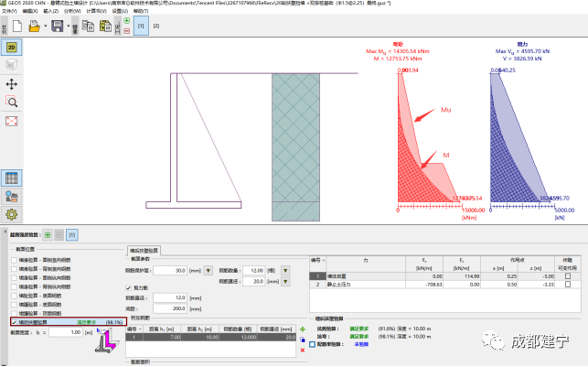Tick the third 墙身验算 checkbox in the list

tap(14, 277)
